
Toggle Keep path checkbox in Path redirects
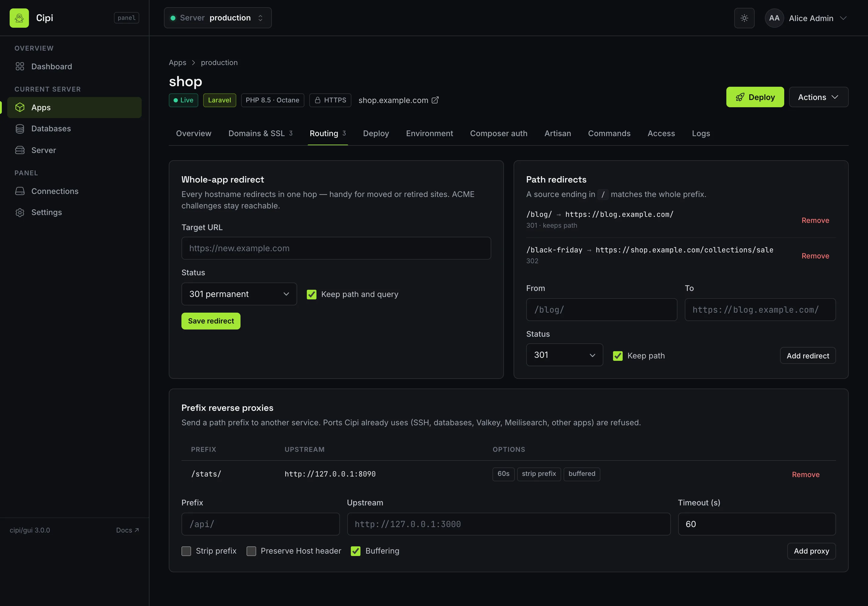point(618,356)
